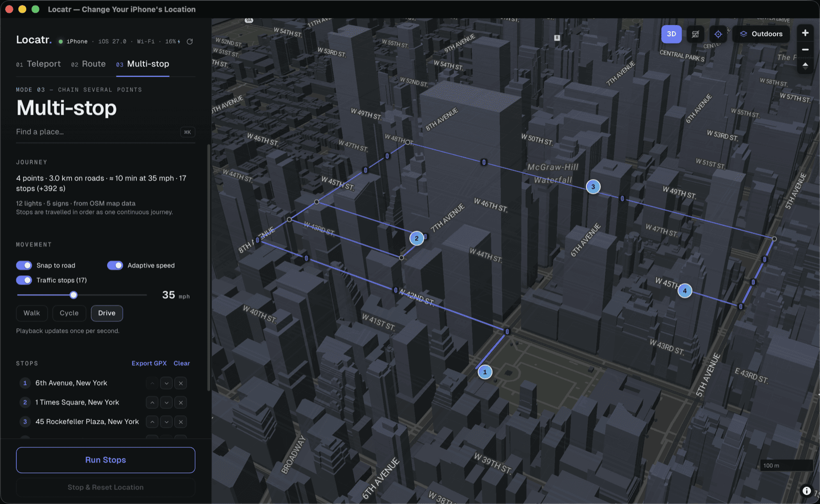Click the refresh device connection icon
This screenshot has height=504, width=820.
click(x=190, y=41)
